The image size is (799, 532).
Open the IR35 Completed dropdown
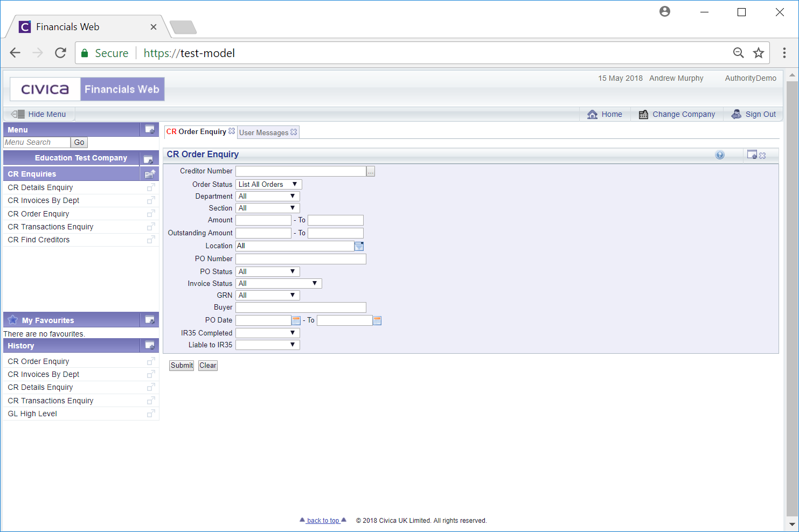point(268,333)
